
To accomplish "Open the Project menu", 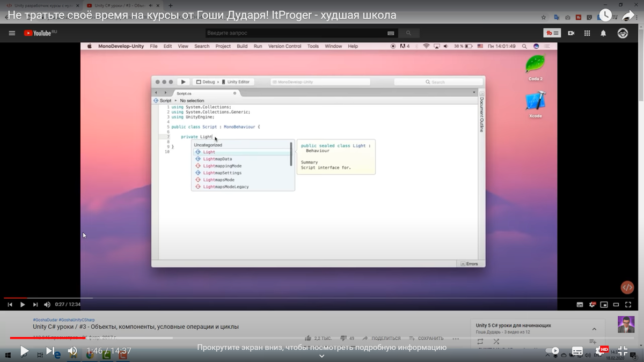I will coord(223,46).
